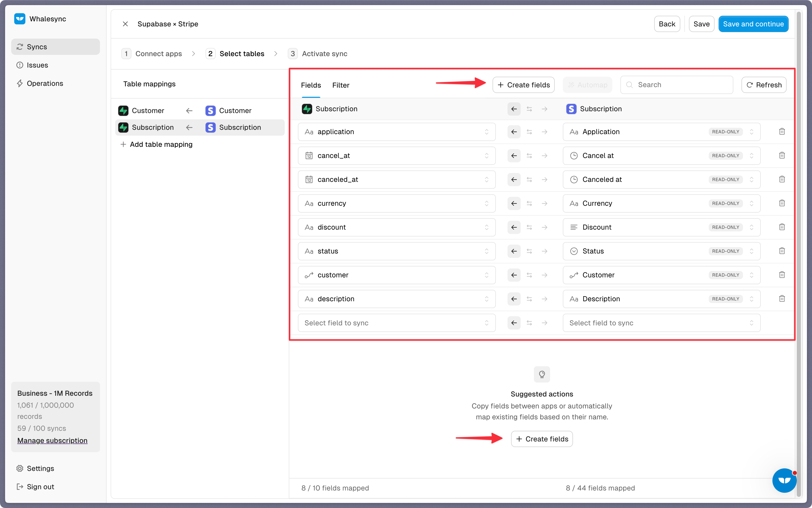
Task: Set Subscription header direction to leftward
Action: click(x=514, y=109)
